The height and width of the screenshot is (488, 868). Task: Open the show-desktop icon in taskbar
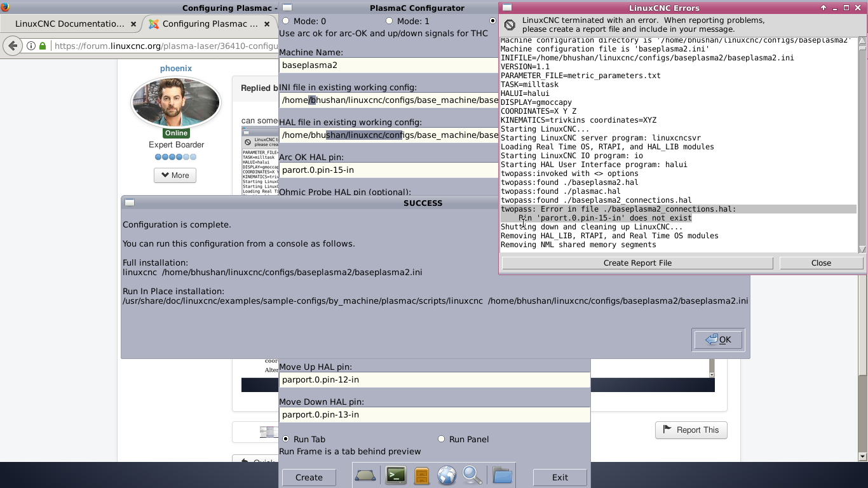point(365,475)
